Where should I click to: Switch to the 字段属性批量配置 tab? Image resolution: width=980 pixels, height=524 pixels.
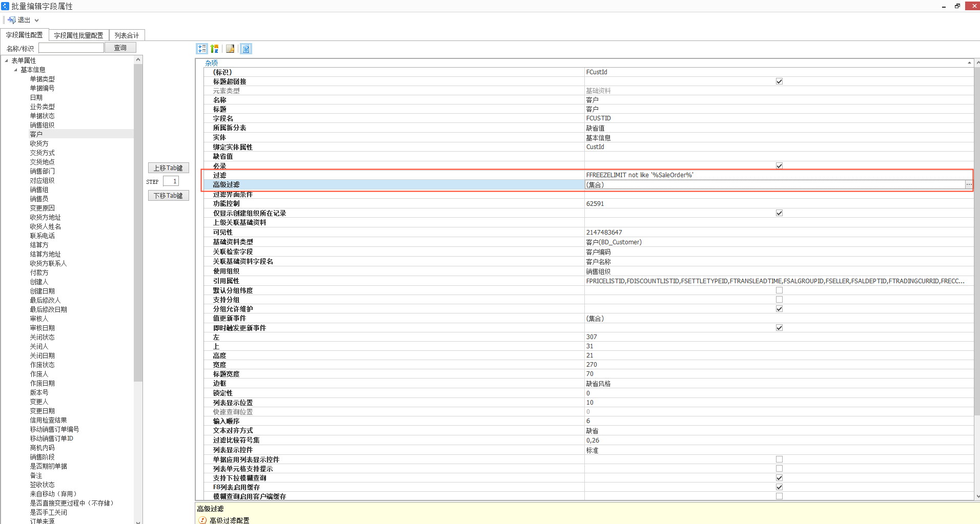(x=78, y=35)
